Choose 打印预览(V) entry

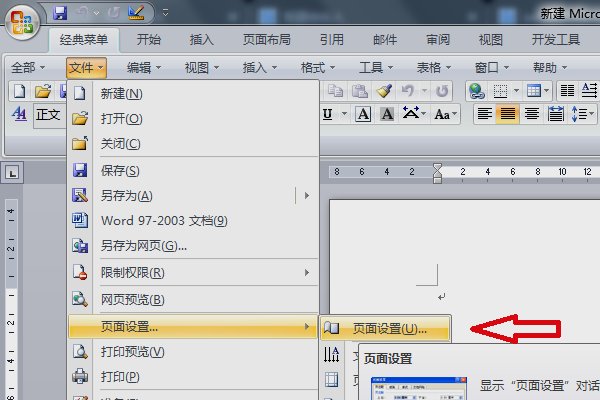[193, 352]
